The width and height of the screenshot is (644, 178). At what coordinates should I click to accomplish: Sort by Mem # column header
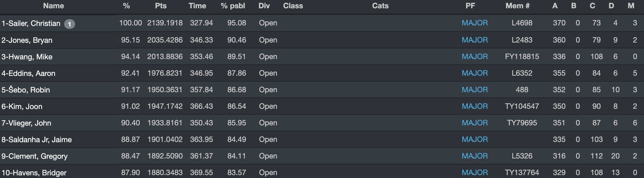point(517,6)
